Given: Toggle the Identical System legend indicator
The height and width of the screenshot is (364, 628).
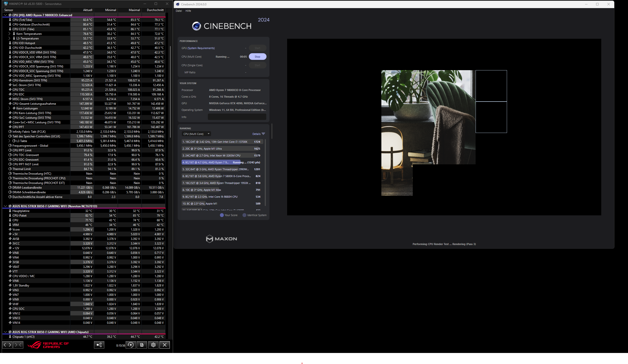Looking at the screenshot, I should pyautogui.click(x=244, y=215).
